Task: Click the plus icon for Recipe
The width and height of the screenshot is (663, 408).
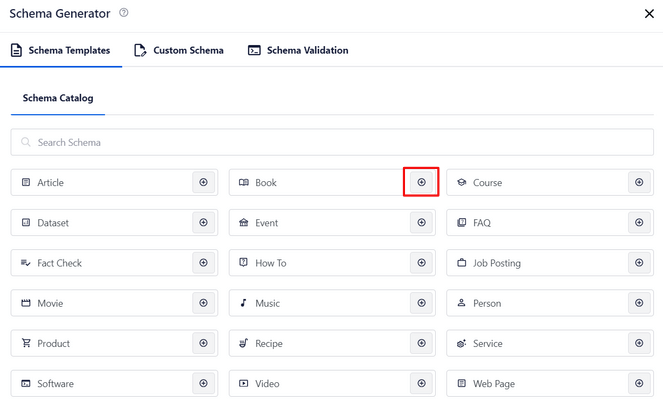Action: (x=421, y=343)
